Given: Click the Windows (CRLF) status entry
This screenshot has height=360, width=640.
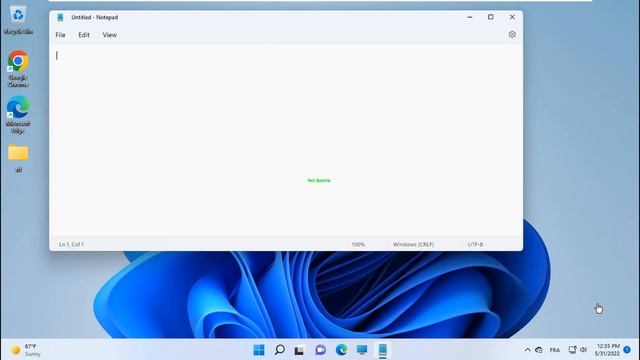Looking at the screenshot, I should 413,244.
